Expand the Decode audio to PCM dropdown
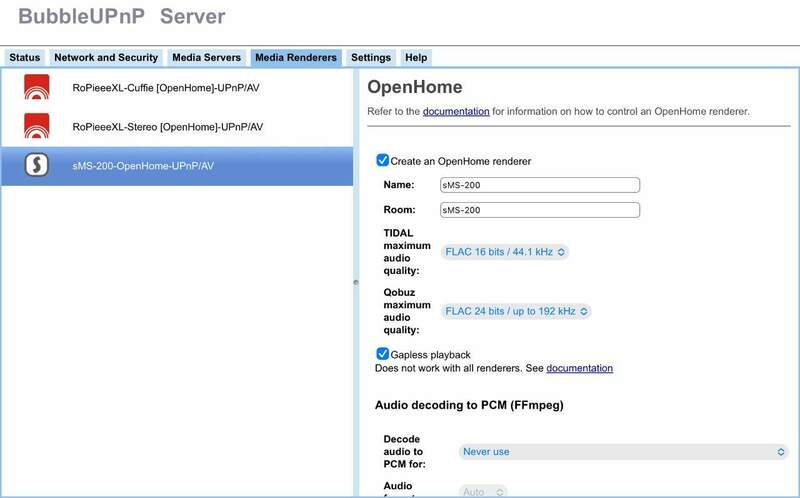Screen dimensions: 800x498 (x=623, y=452)
